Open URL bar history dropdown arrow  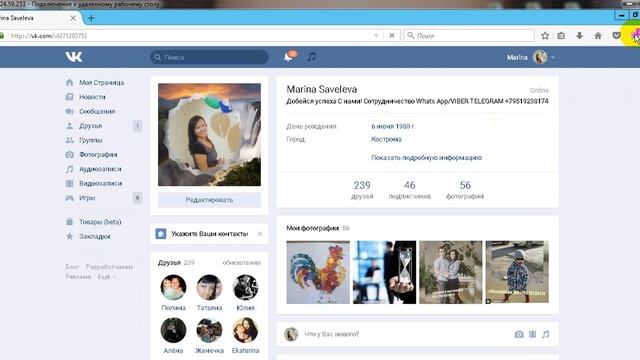point(376,36)
